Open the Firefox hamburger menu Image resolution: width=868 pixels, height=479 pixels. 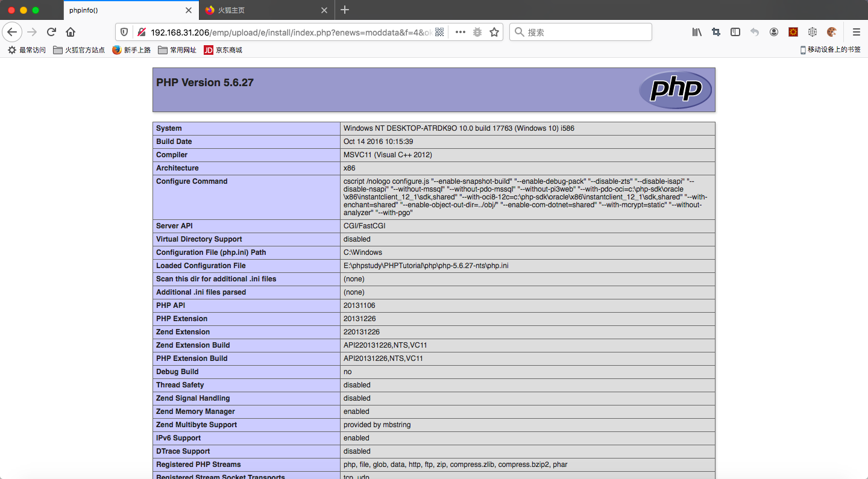pyautogui.click(x=856, y=32)
